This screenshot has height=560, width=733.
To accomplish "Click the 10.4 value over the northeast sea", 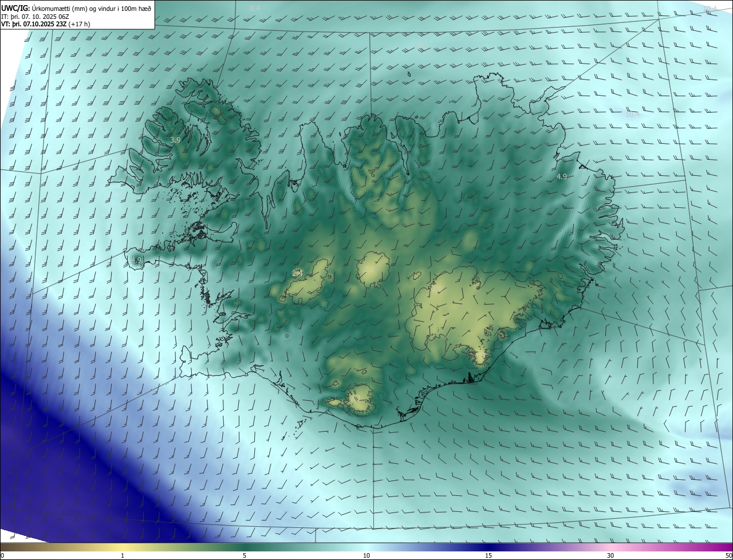I will (632, 115).
